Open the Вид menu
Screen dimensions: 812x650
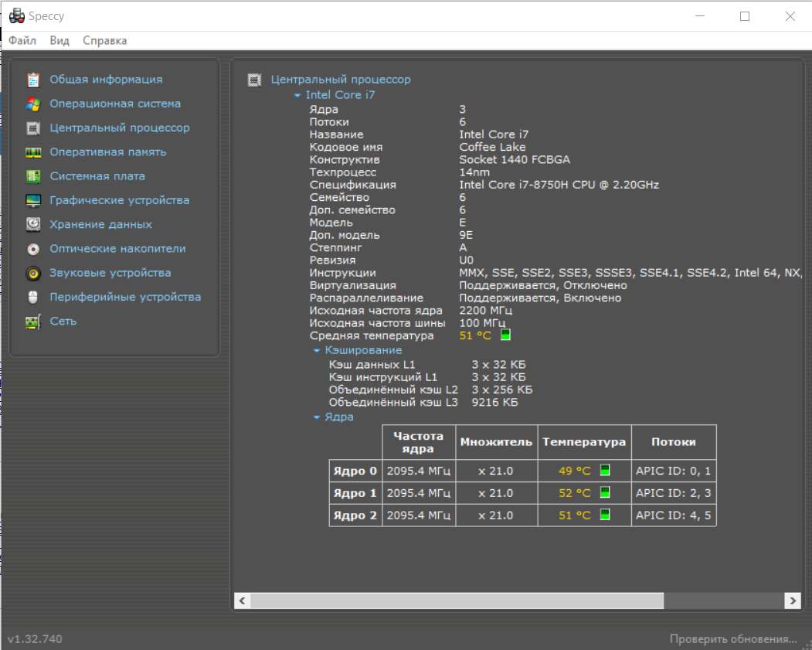pyautogui.click(x=59, y=40)
